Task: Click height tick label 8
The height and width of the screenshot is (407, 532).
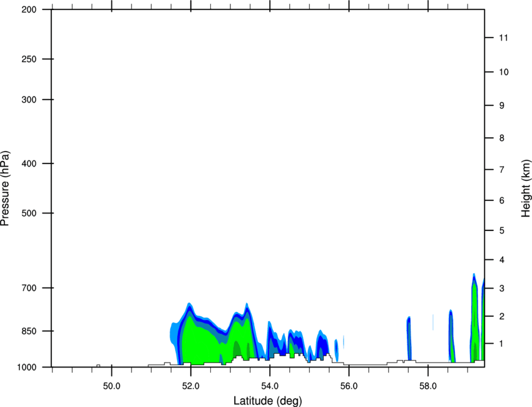Action: (502, 138)
